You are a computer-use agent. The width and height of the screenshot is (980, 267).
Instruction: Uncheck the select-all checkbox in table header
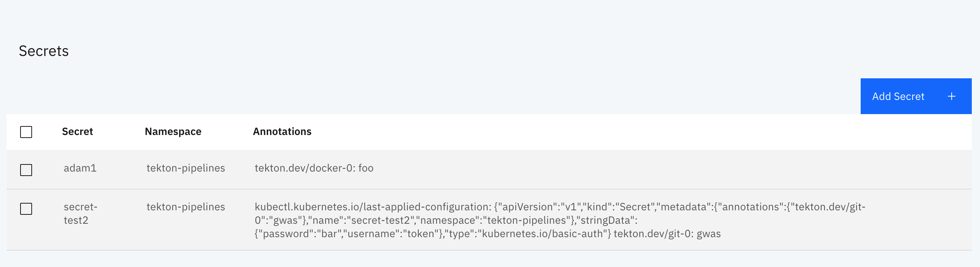coord(26,132)
